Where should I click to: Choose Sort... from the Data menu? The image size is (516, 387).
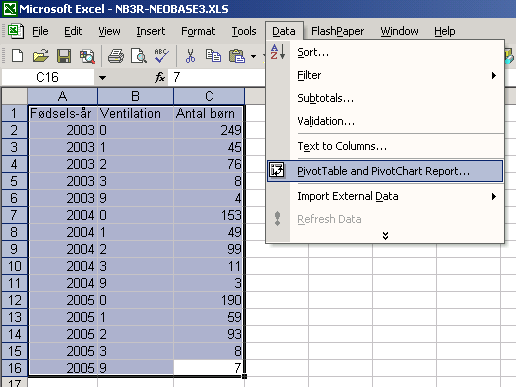click(385, 52)
